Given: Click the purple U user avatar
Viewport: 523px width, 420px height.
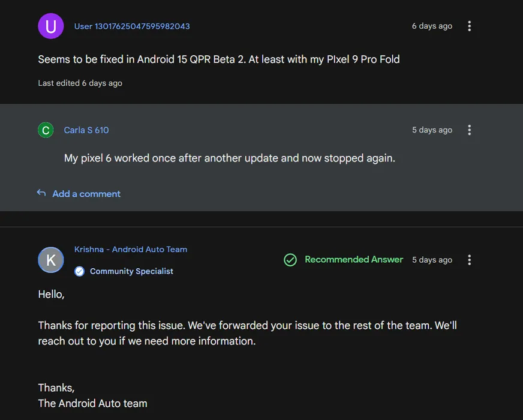Looking at the screenshot, I should pos(51,26).
